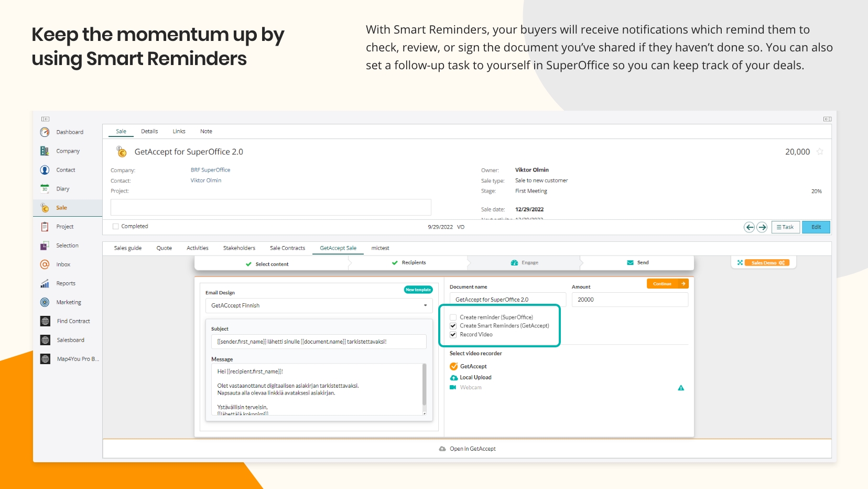Select Webcam video recorder option
The width and height of the screenshot is (868, 489).
(x=465, y=387)
